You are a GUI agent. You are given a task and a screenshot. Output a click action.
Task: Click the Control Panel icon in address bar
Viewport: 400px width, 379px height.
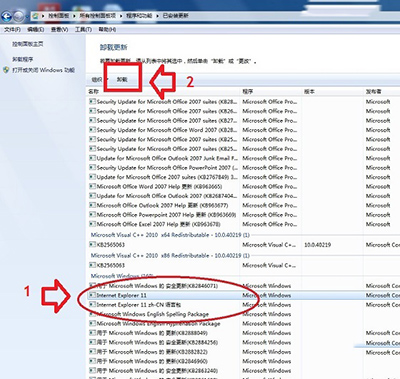(35, 16)
